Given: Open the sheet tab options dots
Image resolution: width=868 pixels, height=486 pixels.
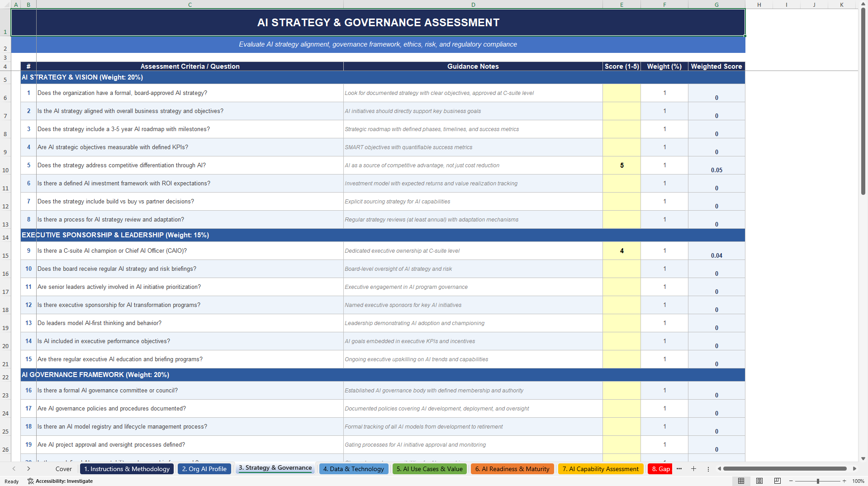Looking at the screenshot, I should pos(708,469).
